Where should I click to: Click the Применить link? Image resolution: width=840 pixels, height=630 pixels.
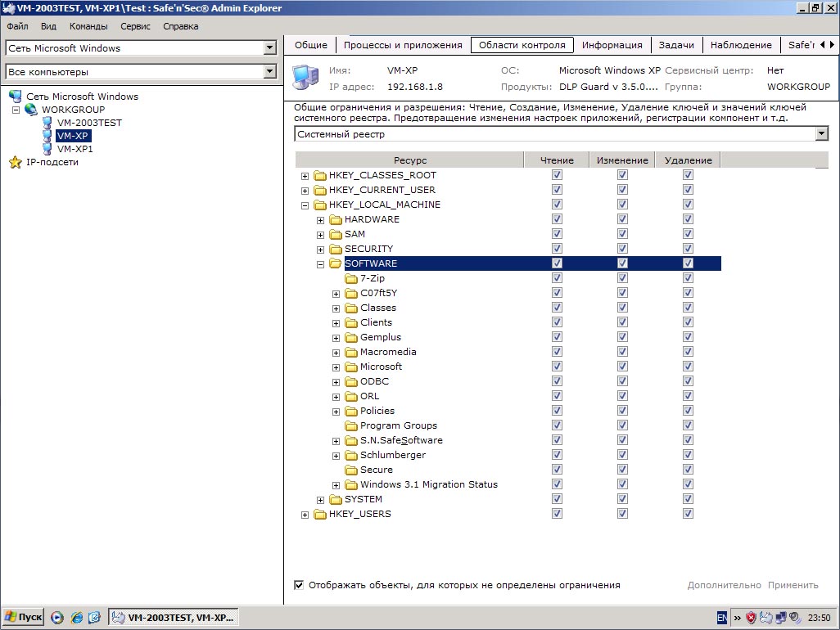coord(793,585)
